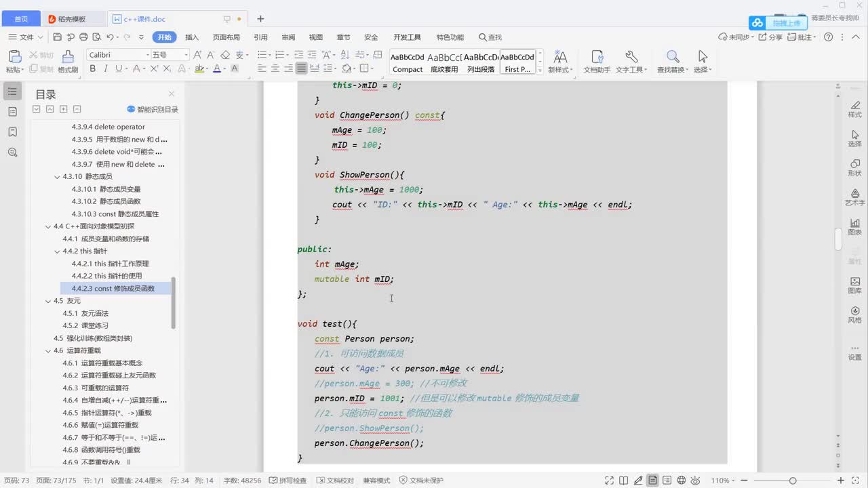The height and width of the screenshot is (488, 868).
Task: Open the 批注 comments button
Action: 802,37
